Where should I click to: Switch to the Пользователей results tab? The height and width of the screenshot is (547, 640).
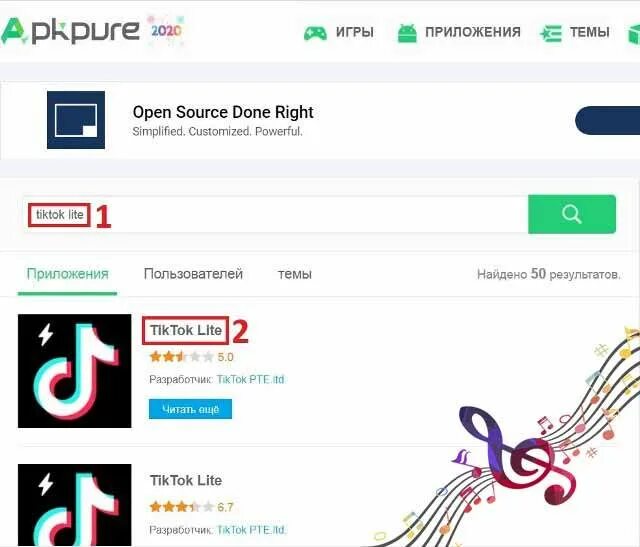[x=193, y=274]
